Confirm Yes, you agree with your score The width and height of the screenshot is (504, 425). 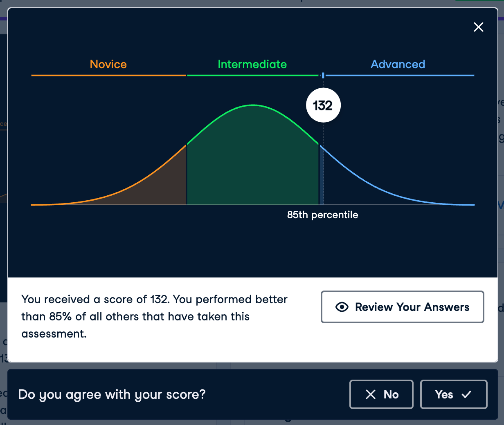453,394
